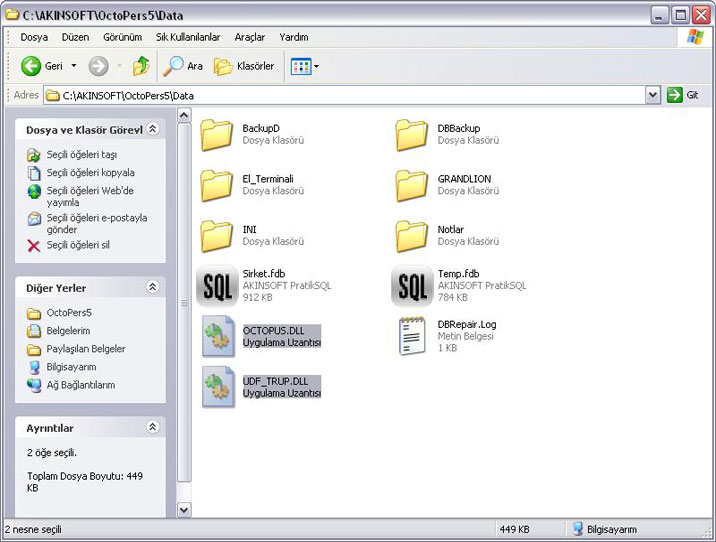Click the Sirket.fdb file name

pos(264,274)
